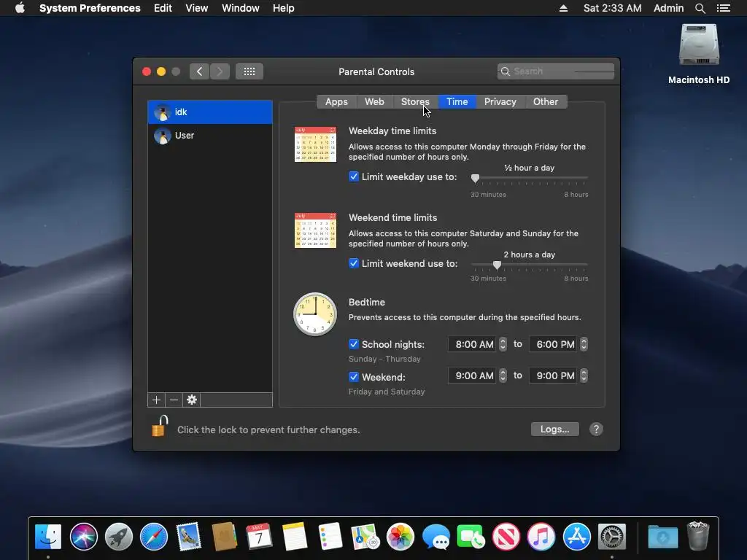Open Trash in the Dock
The height and width of the screenshot is (560, 747).
tap(698, 536)
